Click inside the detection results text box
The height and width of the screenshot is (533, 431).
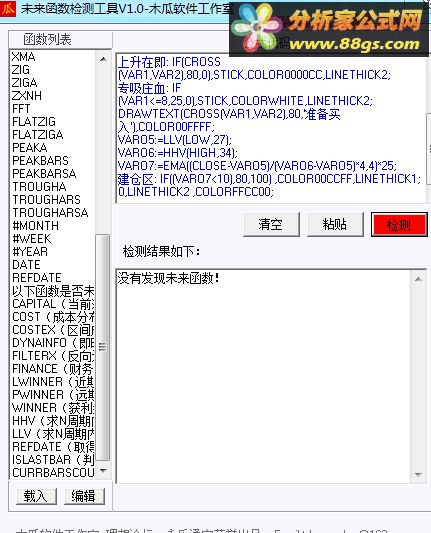click(x=263, y=376)
